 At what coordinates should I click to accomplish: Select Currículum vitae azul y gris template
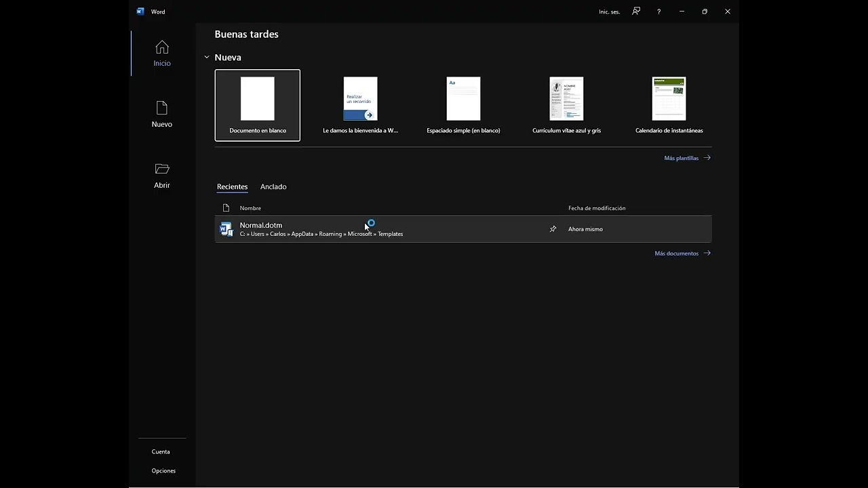coord(567,105)
